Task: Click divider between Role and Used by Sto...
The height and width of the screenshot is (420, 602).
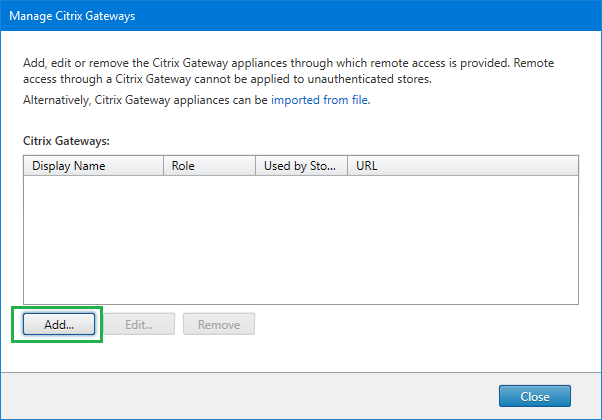Action: click(x=252, y=166)
